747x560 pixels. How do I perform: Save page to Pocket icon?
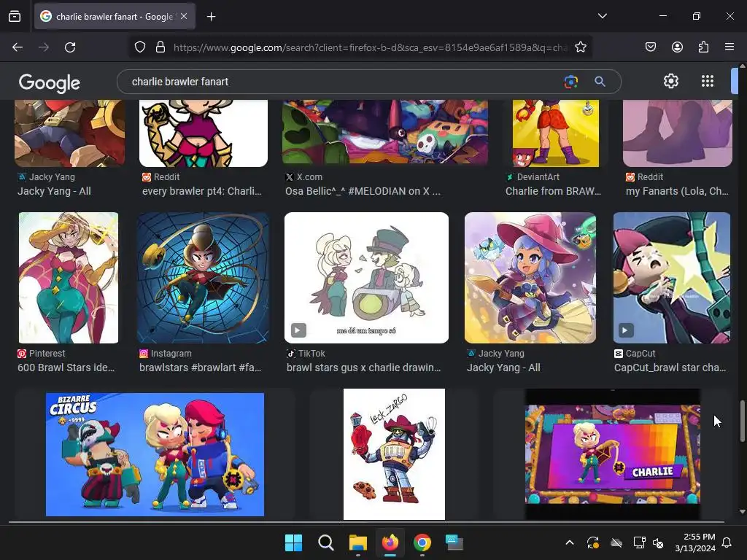click(x=650, y=47)
